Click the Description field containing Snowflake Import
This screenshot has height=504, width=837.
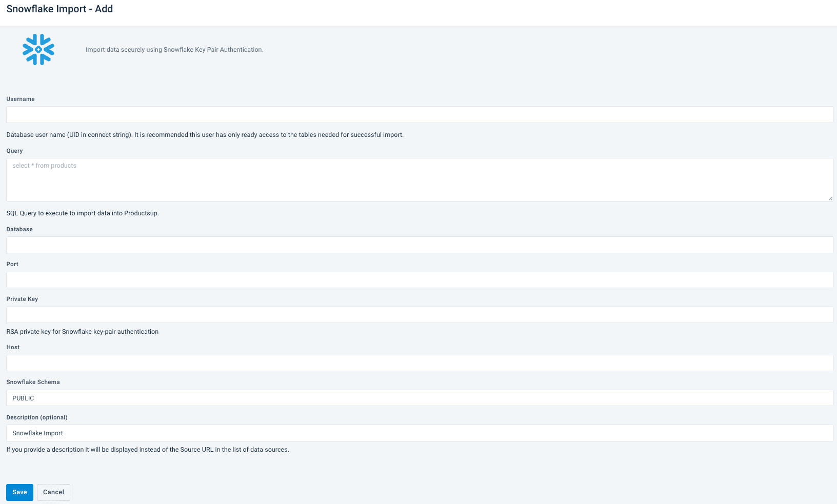coord(420,433)
